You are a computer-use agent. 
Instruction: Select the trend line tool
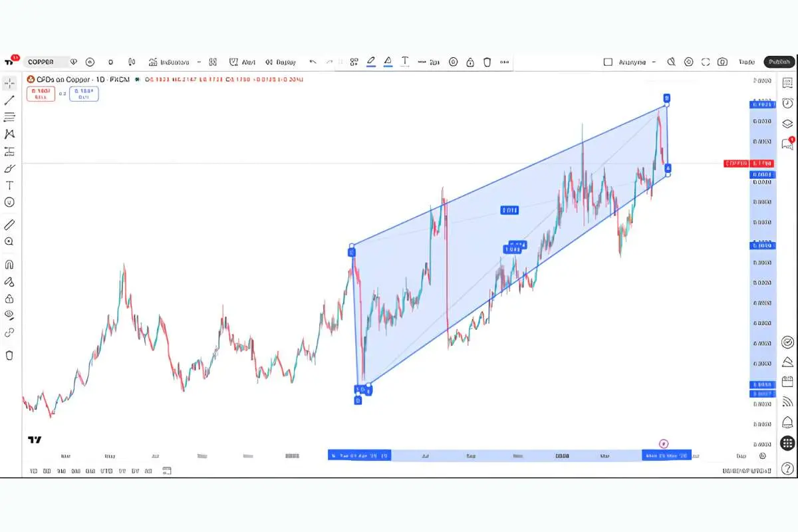pyautogui.click(x=9, y=100)
